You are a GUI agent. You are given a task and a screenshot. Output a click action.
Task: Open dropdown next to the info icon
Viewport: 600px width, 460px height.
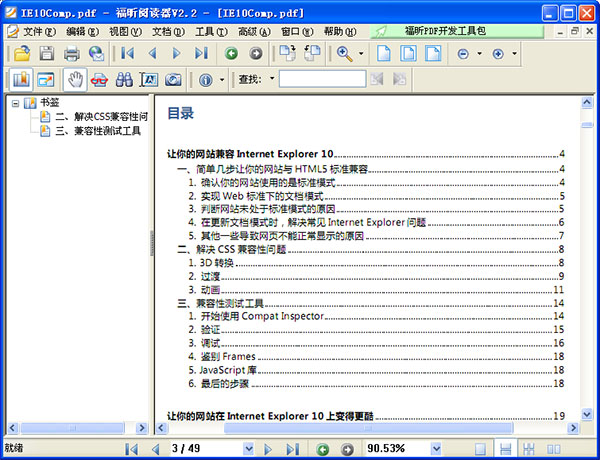click(x=222, y=80)
